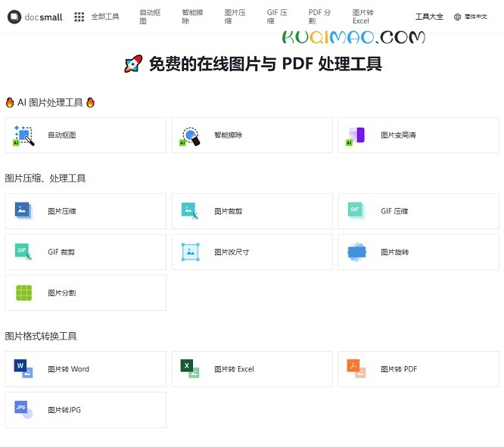The height and width of the screenshot is (447, 504).
Task: Open 图片压缩 in the top navigation
Action: (x=235, y=17)
